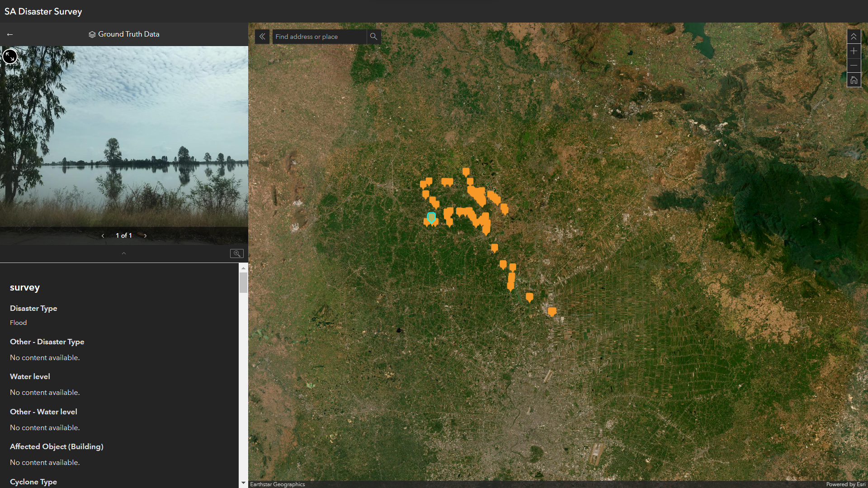868x488 pixels.
Task: Return map to home extent
Action: [x=854, y=80]
